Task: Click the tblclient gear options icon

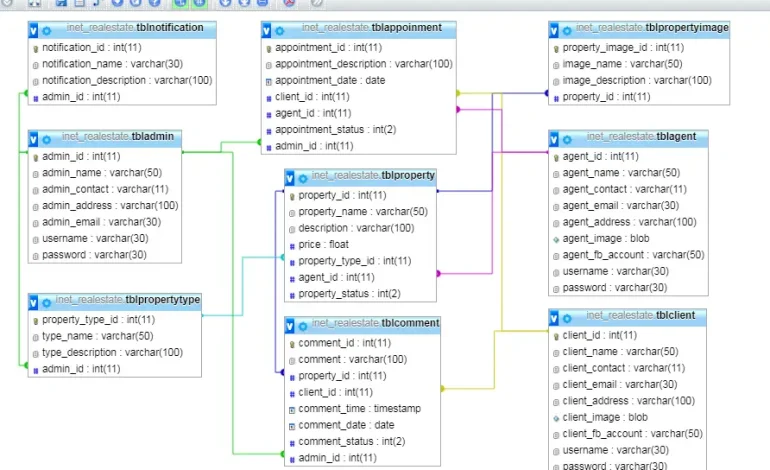Action: pyautogui.click(x=567, y=319)
